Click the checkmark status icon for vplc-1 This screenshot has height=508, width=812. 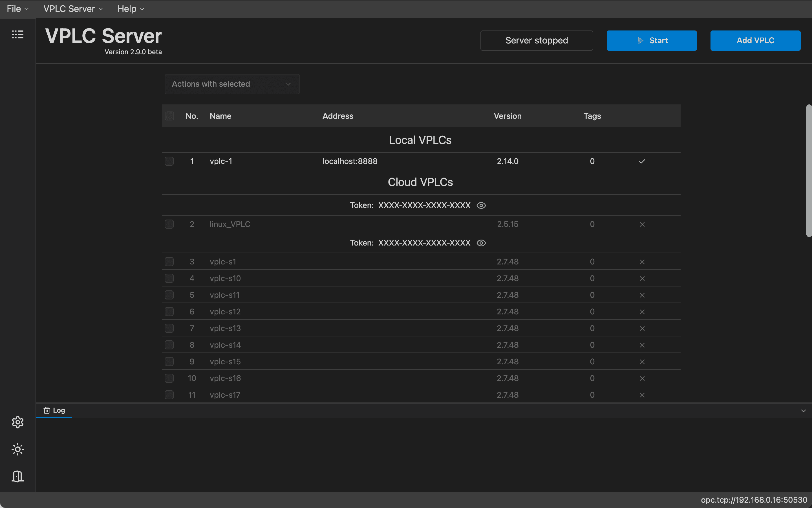(x=642, y=161)
